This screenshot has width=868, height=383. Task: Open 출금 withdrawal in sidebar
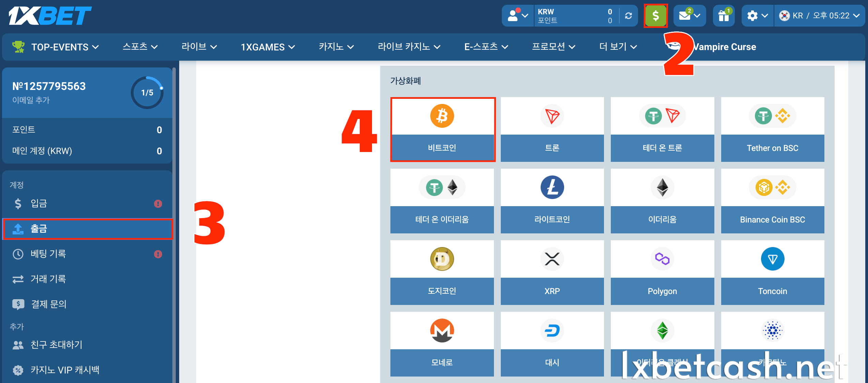[x=87, y=229]
